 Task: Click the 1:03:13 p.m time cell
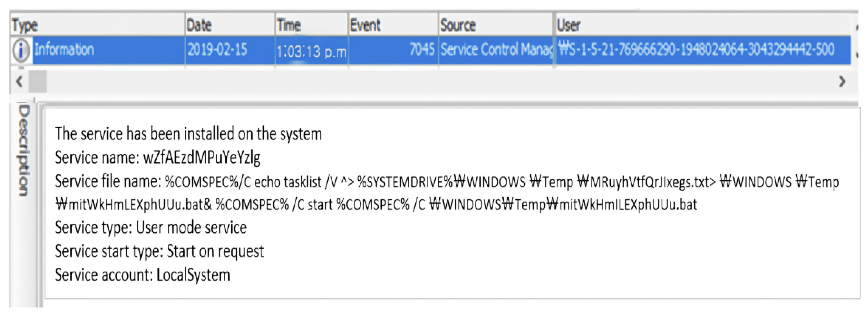(x=311, y=51)
